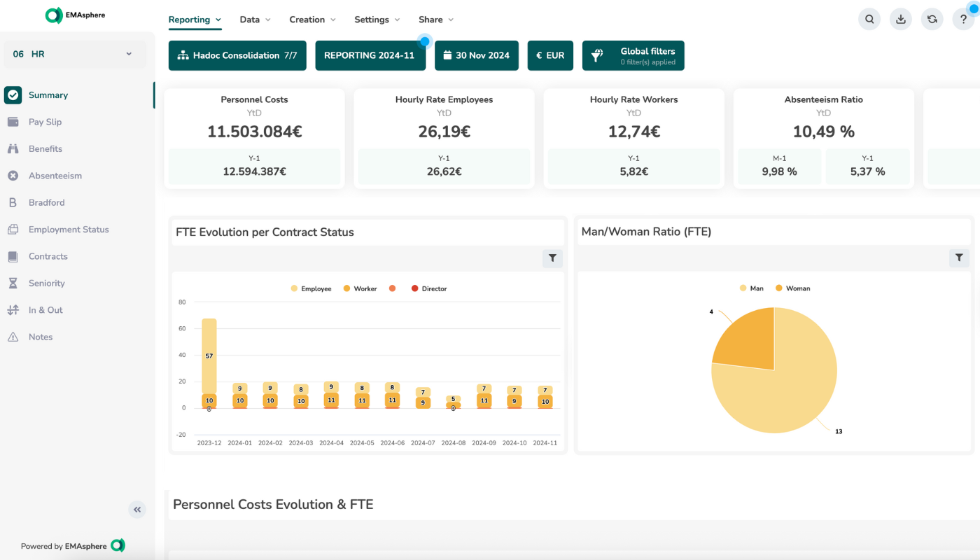Click the download icon in top bar
Image resolution: width=980 pixels, height=560 pixels.
click(901, 20)
